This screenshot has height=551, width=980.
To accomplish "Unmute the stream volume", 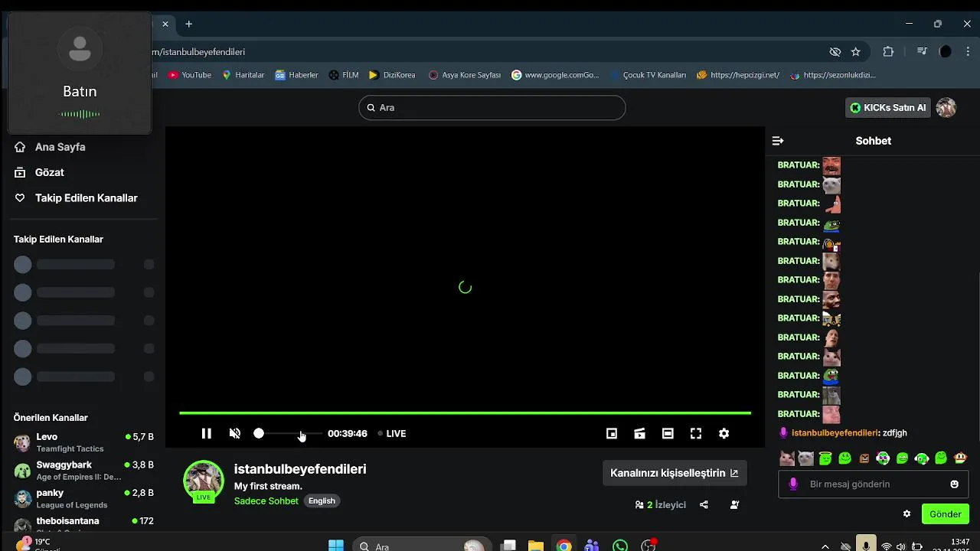I will pyautogui.click(x=235, y=433).
